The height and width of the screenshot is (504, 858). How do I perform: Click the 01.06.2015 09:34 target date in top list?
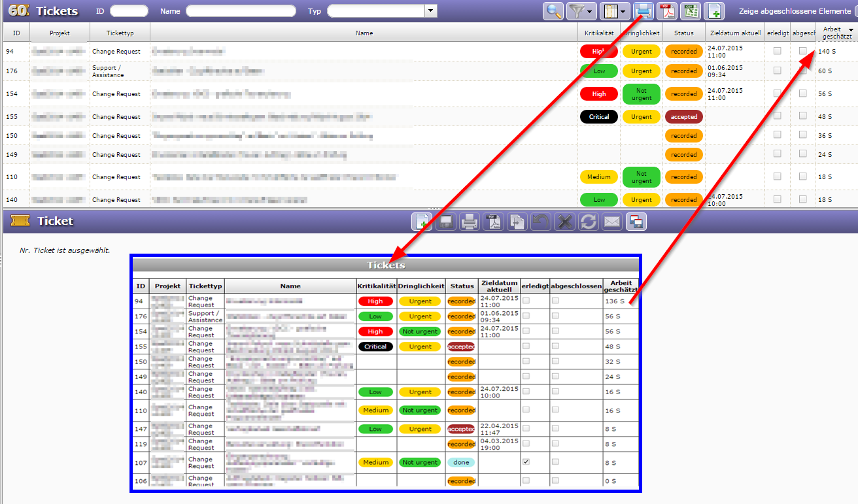pyautogui.click(x=725, y=71)
